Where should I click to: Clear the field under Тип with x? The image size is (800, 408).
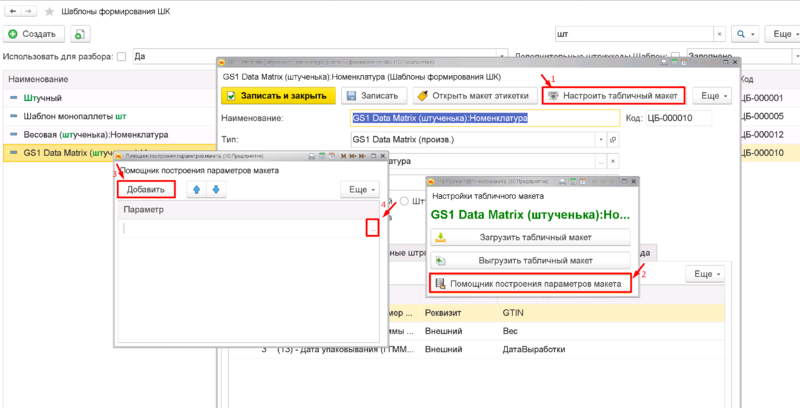click(613, 161)
